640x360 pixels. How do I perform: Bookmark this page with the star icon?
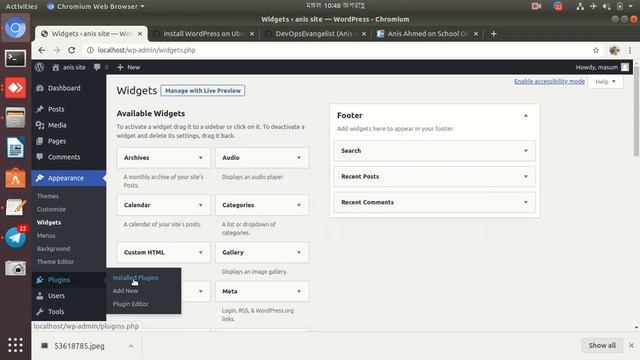tap(596, 50)
